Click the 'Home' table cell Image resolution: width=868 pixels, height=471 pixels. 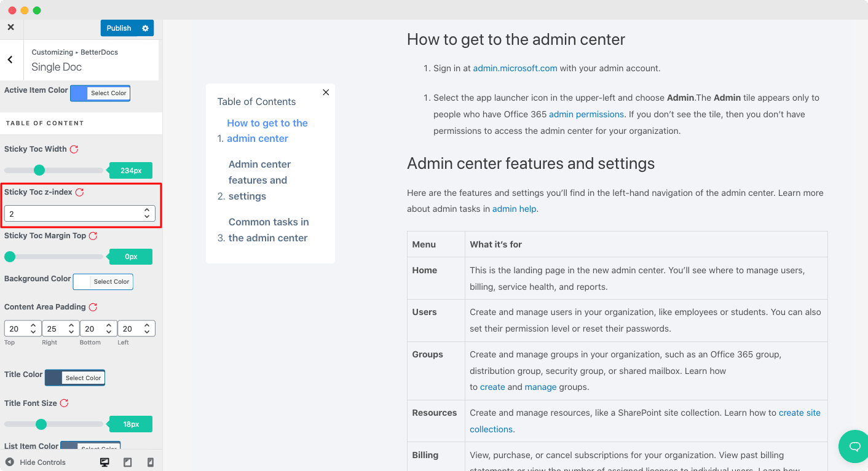tap(436, 278)
